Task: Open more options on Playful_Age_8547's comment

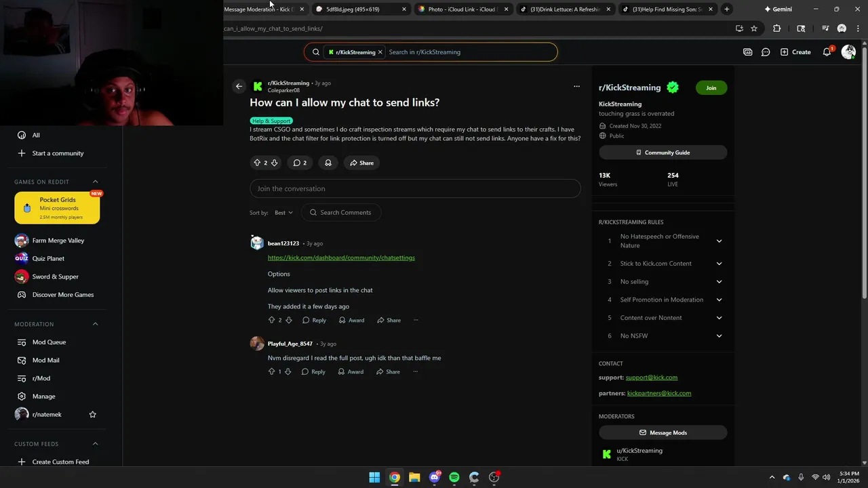Action: tap(415, 371)
